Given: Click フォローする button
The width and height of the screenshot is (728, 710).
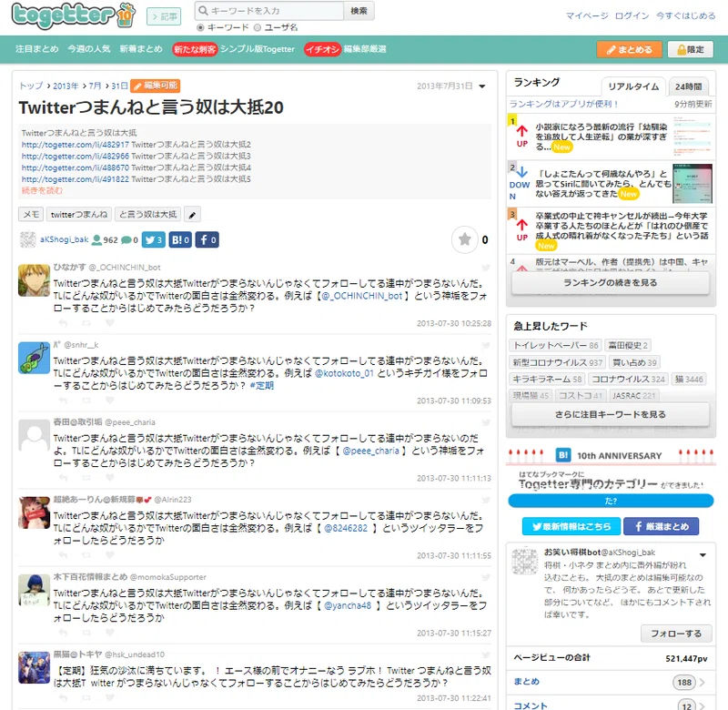Looking at the screenshot, I should click(676, 634).
